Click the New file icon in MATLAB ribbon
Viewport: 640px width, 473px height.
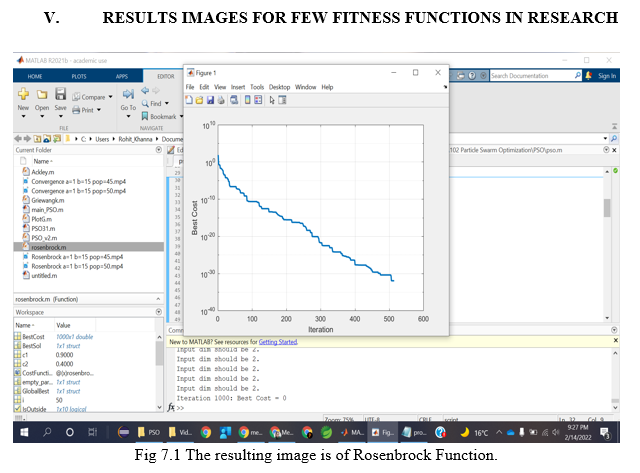[x=23, y=94]
